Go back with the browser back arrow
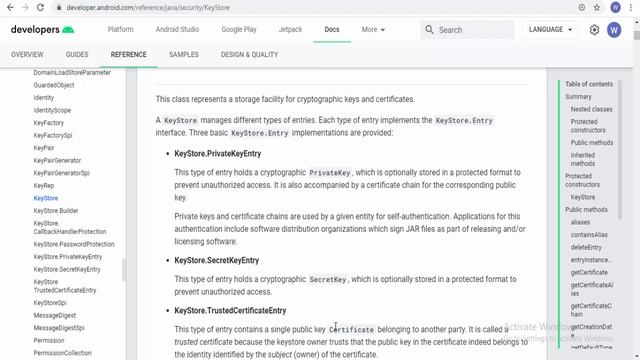The width and height of the screenshot is (640, 360). click(10, 7)
